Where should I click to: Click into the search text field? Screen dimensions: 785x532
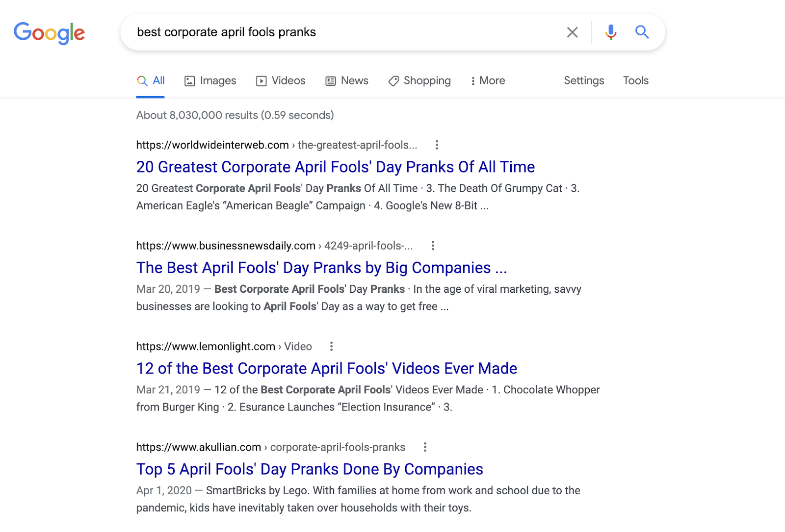pyautogui.click(x=343, y=32)
